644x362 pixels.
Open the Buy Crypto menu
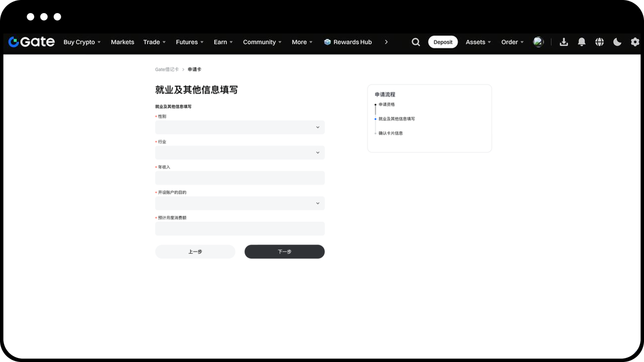[82, 42]
